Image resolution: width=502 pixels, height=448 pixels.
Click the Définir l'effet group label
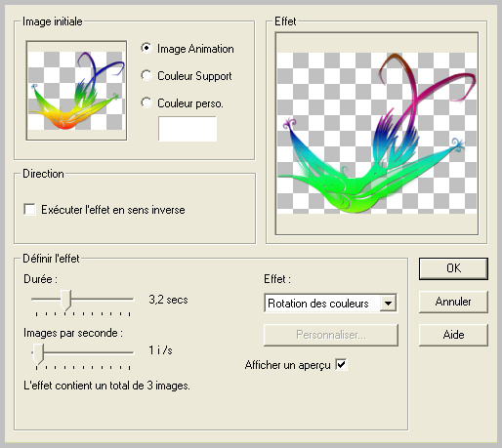point(51,259)
